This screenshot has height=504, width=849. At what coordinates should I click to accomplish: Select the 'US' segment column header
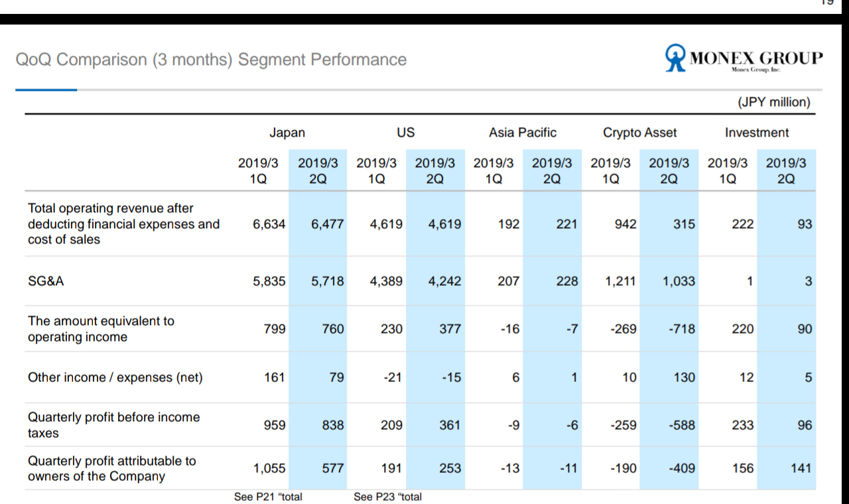coord(406,133)
